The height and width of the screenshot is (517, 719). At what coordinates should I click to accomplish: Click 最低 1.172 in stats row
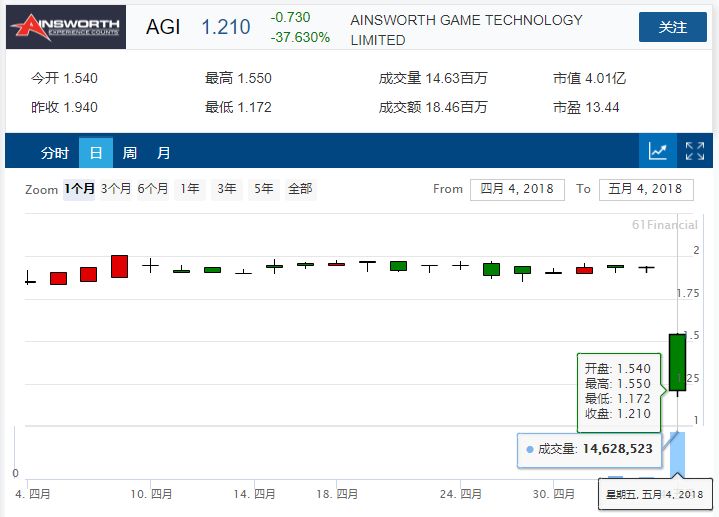(238, 107)
